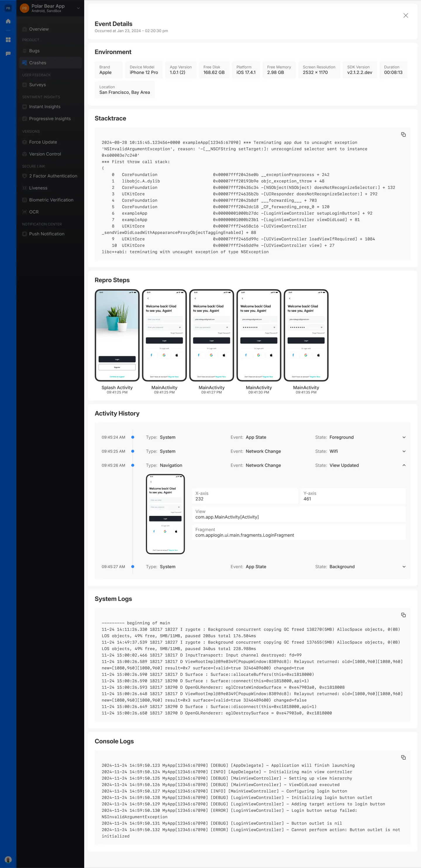Close the Event Details panel
The width and height of the screenshot is (421, 868).
(406, 15)
